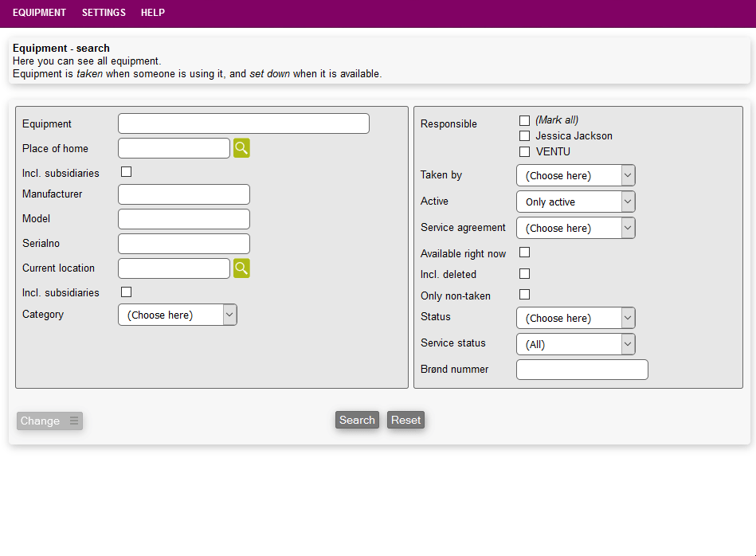
Task: Tick the Mark all responsible checkbox
Action: tap(524, 120)
